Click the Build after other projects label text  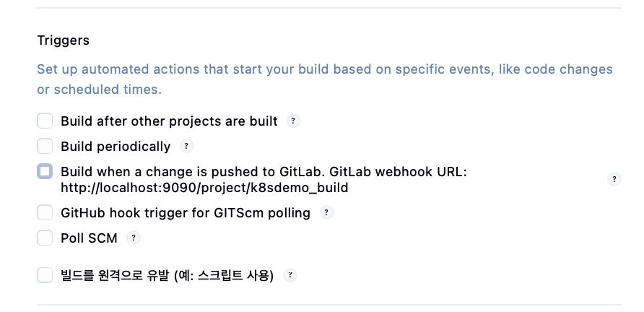coord(169,121)
